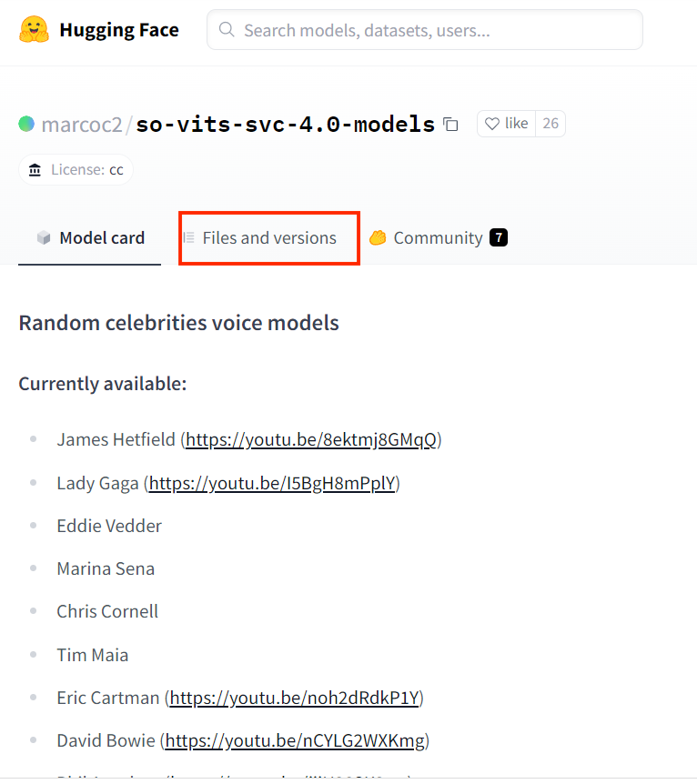Copy model name with the copy icon
697x784 pixels.
(x=450, y=125)
